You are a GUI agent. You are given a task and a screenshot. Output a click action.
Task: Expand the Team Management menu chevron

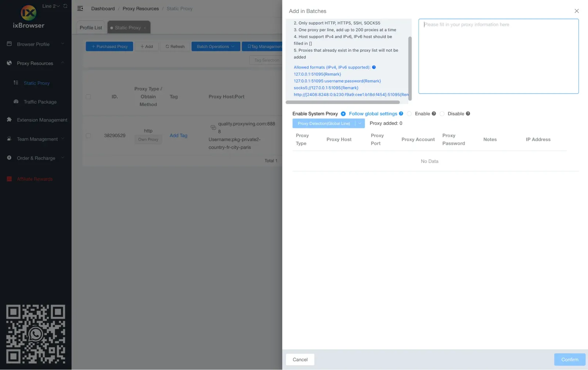coord(62,139)
